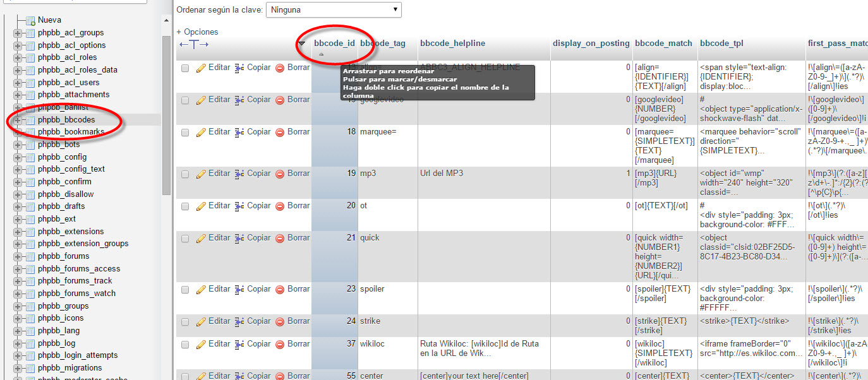The width and height of the screenshot is (868, 380).
Task: Click the Copy icon for marquee= row
Action: [x=239, y=132]
